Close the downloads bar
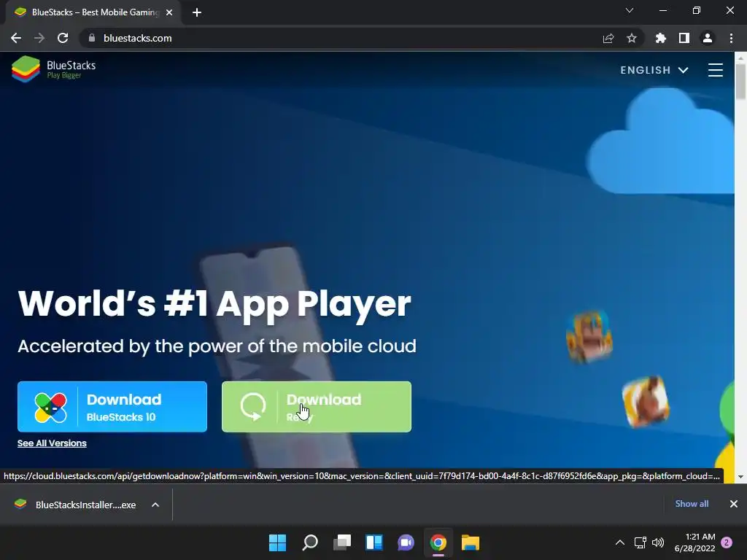This screenshot has height=560, width=747. point(734,504)
